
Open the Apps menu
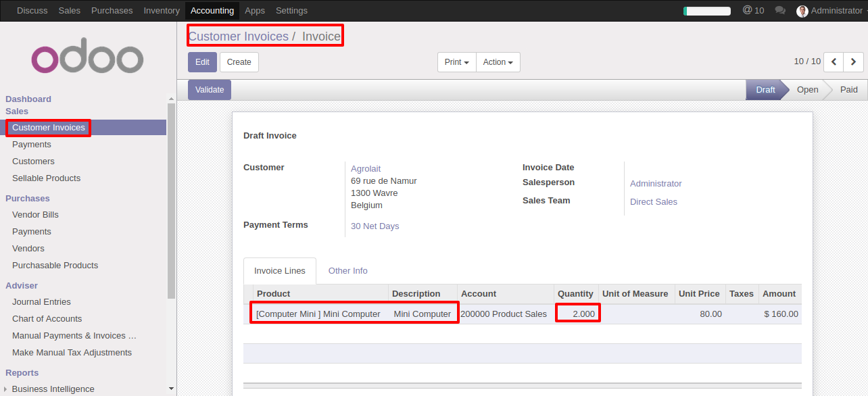click(255, 11)
